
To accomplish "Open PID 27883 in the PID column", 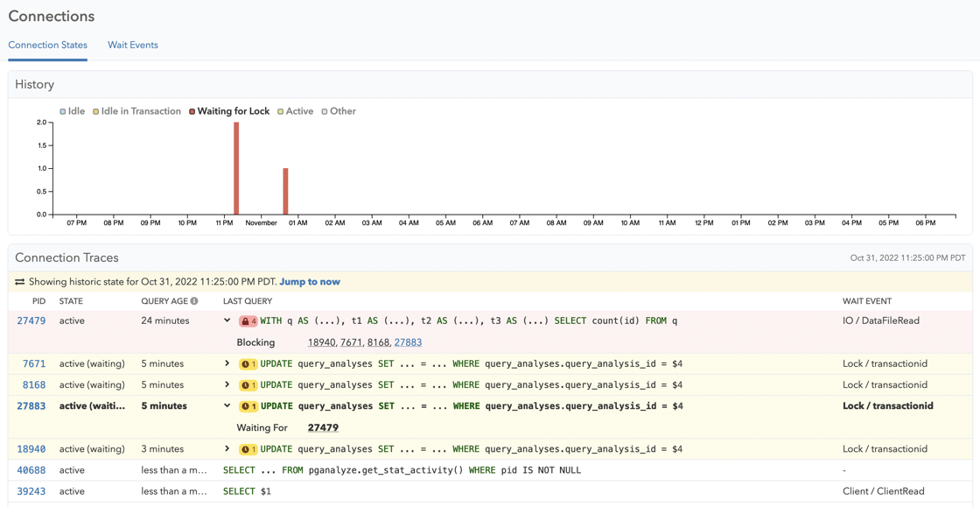I will (x=31, y=405).
